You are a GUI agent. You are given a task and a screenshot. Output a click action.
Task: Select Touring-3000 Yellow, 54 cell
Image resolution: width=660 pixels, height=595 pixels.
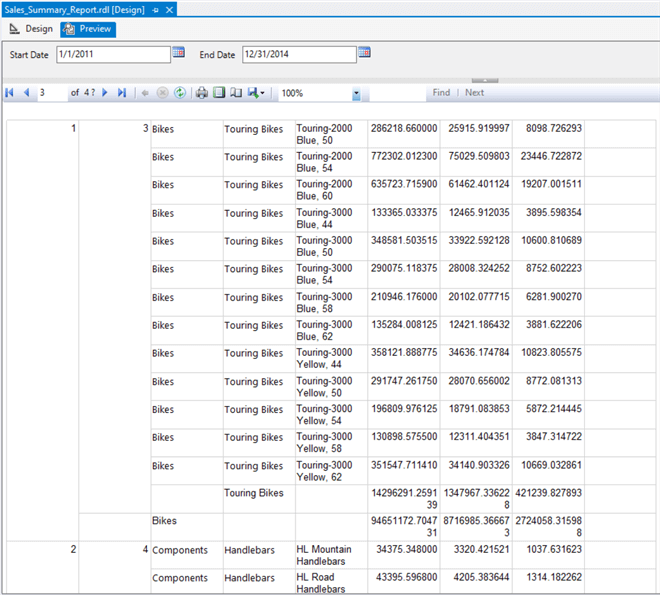[x=331, y=414]
